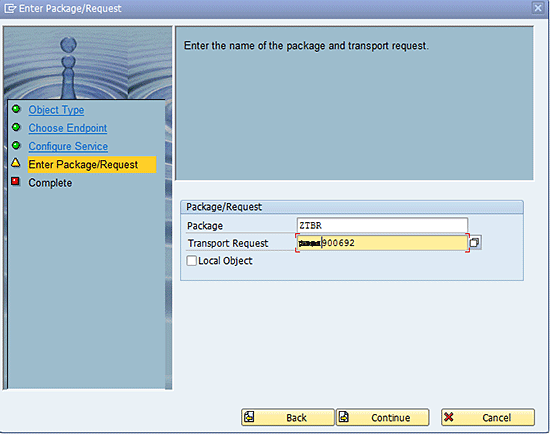Viewport: 550px width, 434px height.
Task: Click the yellow triangle icon for Enter Package/Request
Action: [16, 163]
